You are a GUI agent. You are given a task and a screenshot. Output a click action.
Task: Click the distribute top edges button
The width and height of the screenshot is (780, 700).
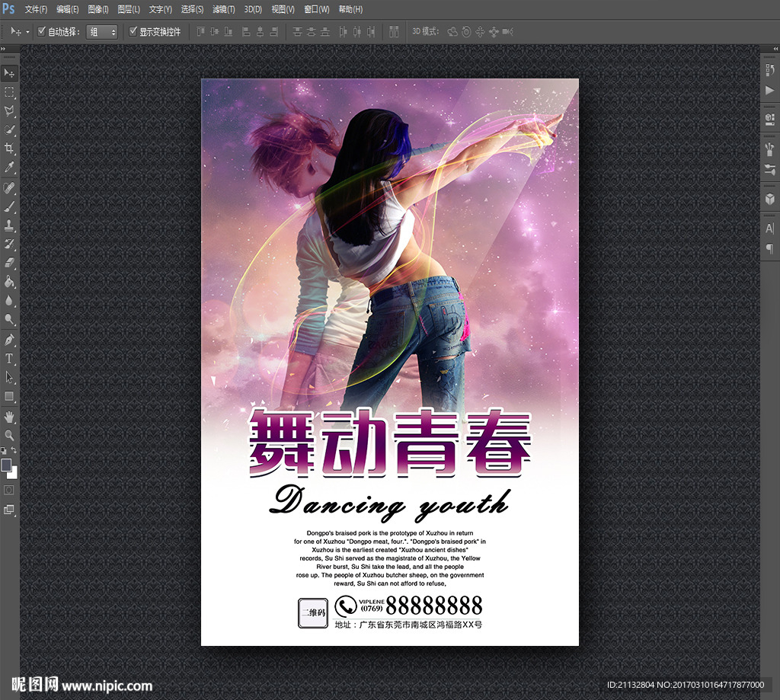pyautogui.click(x=298, y=32)
